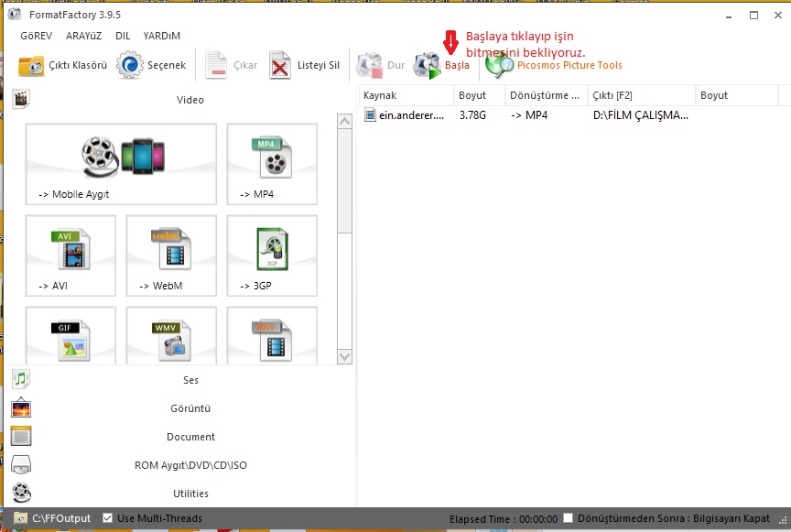Click the video list scroll-up arrow
This screenshot has height=532, width=791.
point(344,121)
